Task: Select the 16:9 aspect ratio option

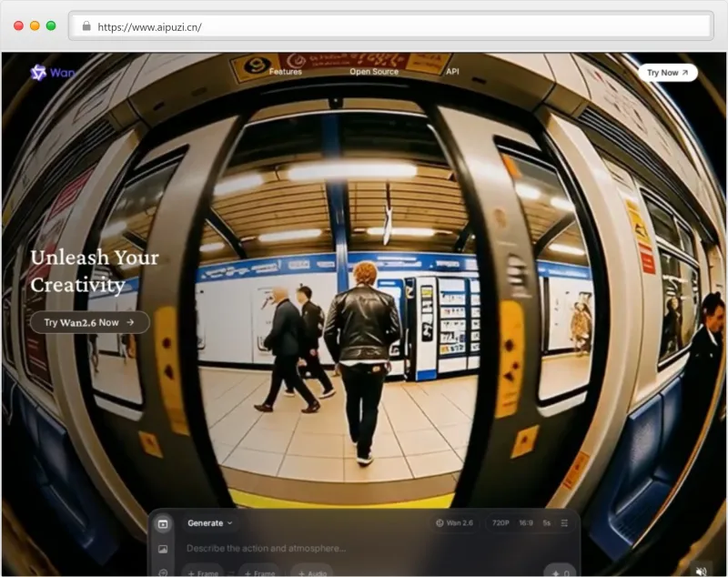Action: [x=526, y=523]
